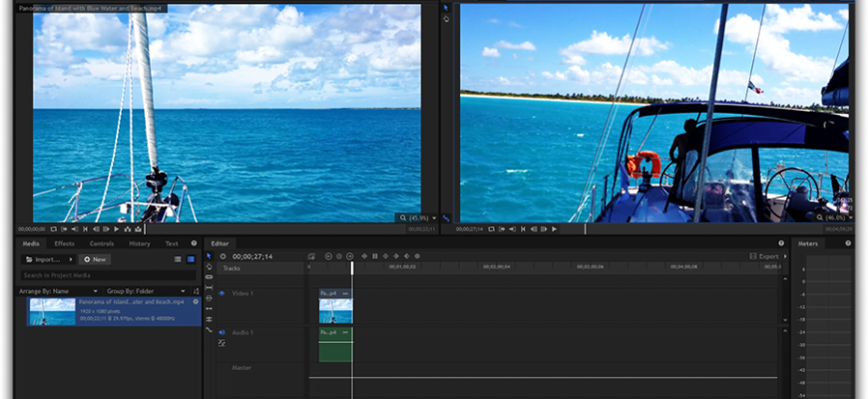This screenshot has width=868, height=399.
Task: Switch to the History tab
Action: [140, 243]
